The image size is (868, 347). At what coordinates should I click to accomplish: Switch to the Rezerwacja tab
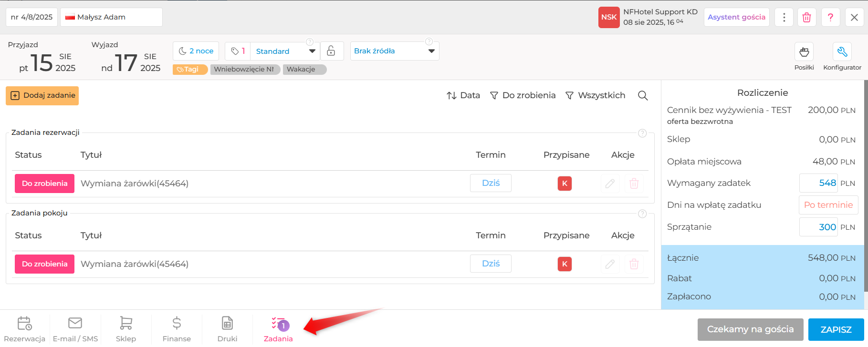25,329
